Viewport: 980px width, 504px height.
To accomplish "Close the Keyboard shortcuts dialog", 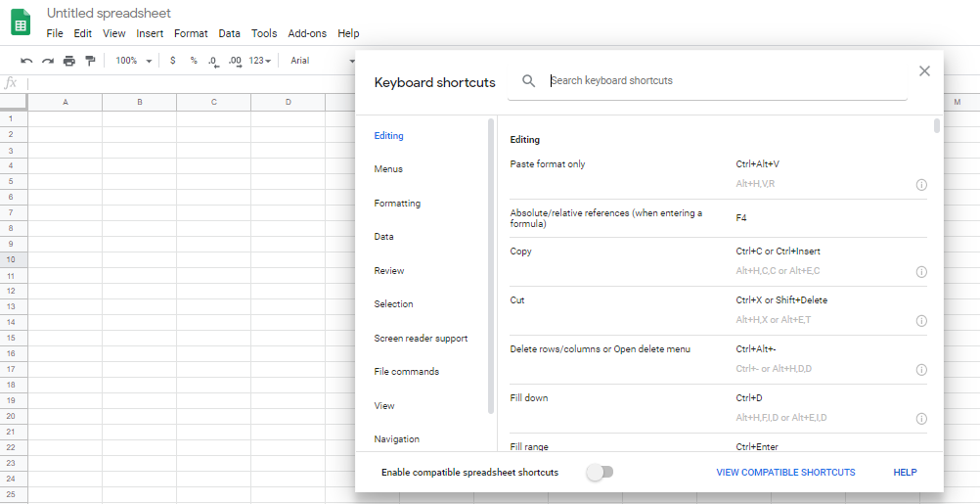I will 924,70.
